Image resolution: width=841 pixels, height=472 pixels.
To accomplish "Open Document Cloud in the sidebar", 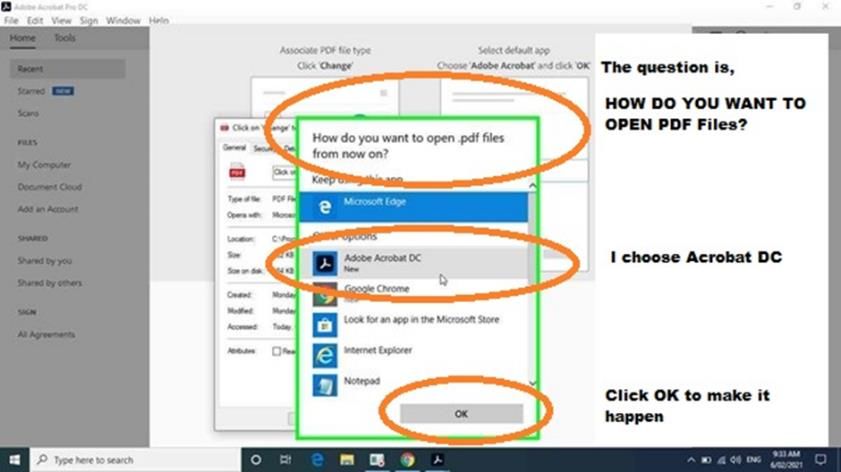I will [x=49, y=187].
